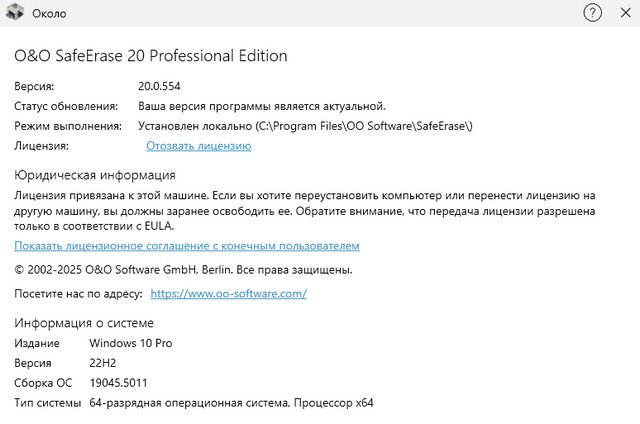Click the Посетите нас по адресу label
This screenshot has height=424, width=640.
77,294
